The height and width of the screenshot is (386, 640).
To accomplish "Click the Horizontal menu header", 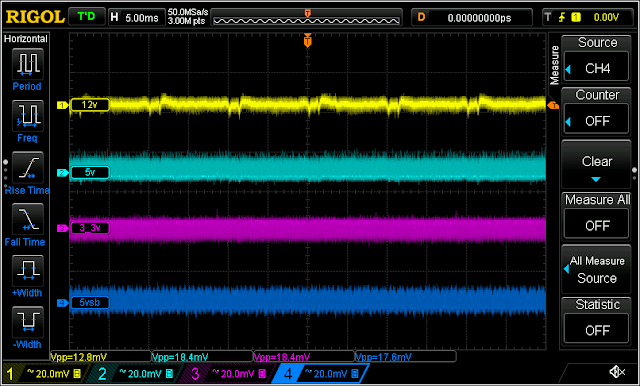I will tap(26, 39).
